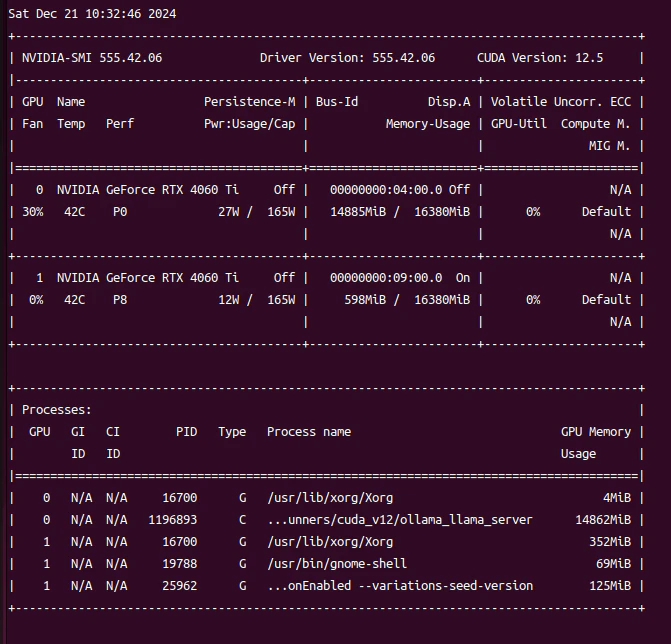Click bus id 00000000:09:00.0

(386, 278)
